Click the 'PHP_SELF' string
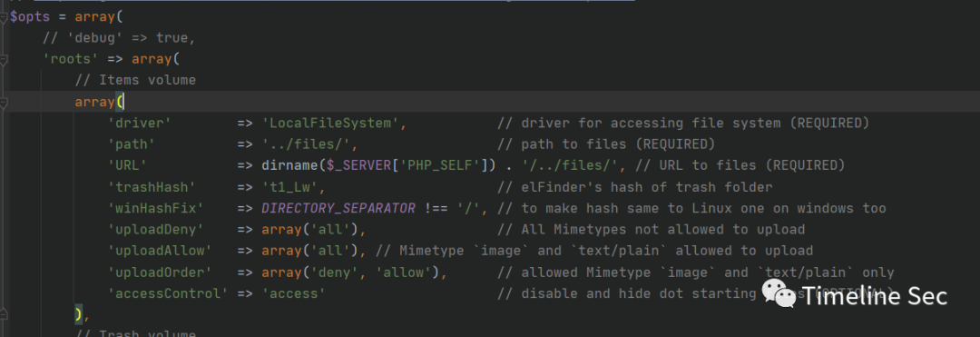The height and width of the screenshot is (337, 980). click(x=439, y=165)
